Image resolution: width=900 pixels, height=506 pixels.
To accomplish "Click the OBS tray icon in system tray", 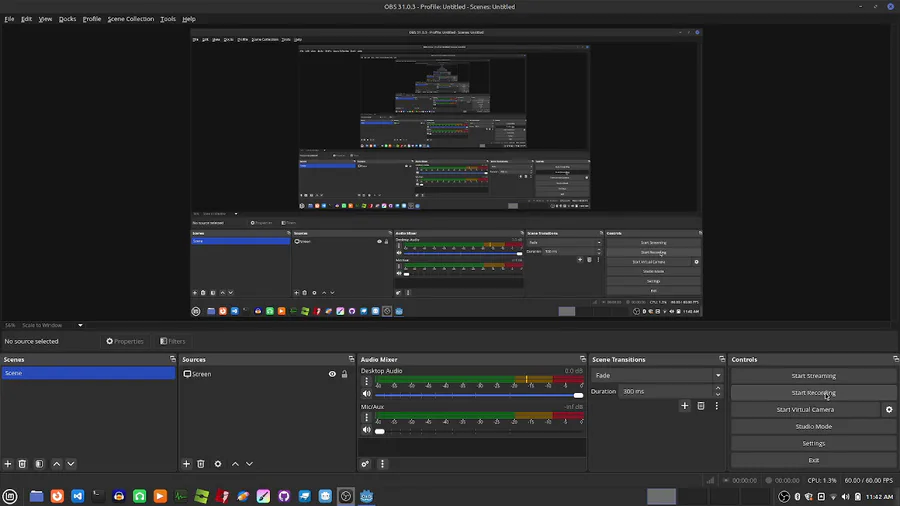I will 784,497.
